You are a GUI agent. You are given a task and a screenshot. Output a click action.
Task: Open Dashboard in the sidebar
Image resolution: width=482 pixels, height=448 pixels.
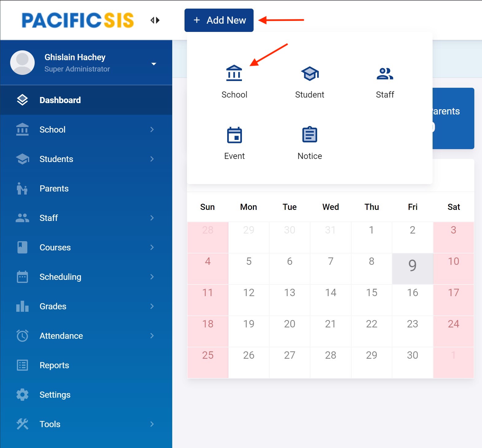pos(60,100)
